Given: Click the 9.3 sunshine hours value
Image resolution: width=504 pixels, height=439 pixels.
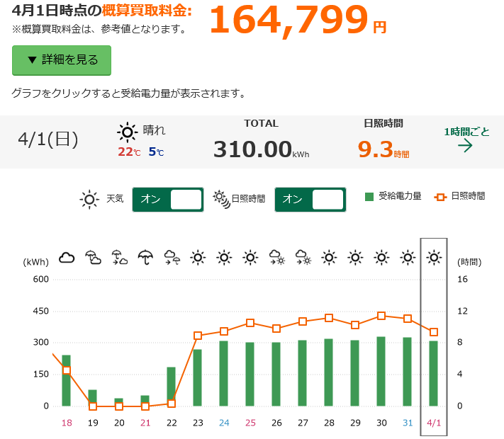Looking at the screenshot, I should pyautogui.click(x=376, y=149).
